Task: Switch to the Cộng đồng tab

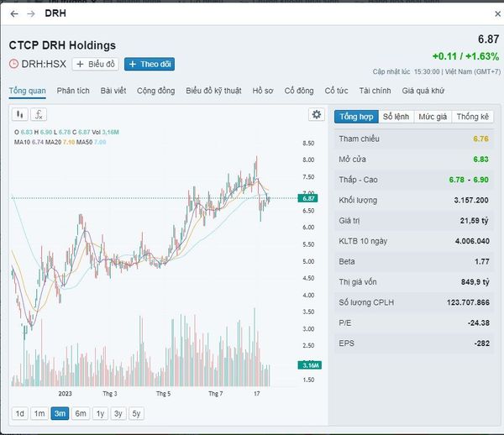Action: coord(156,91)
